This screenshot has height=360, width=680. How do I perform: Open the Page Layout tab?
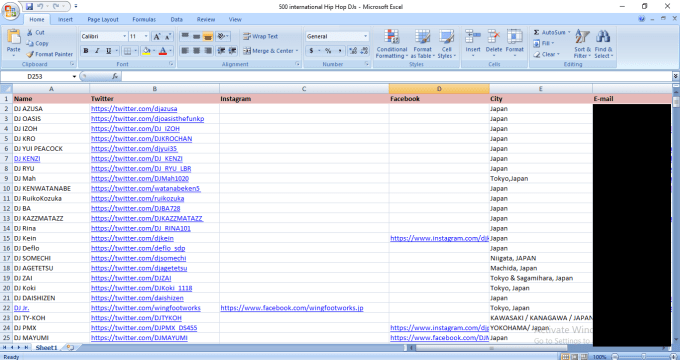tap(103, 20)
